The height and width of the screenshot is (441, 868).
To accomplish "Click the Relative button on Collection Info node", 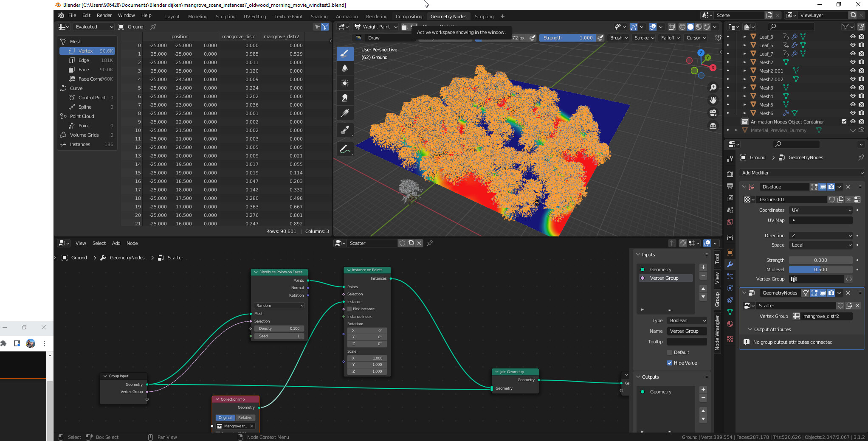I will tap(245, 418).
